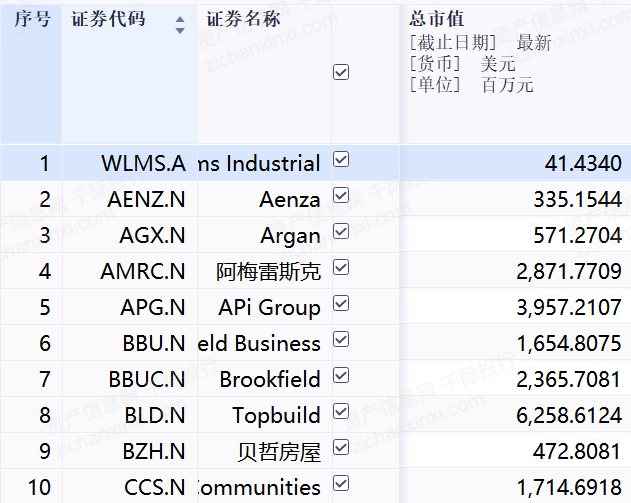Click the Brookfield name cell

pyautogui.click(x=270, y=379)
